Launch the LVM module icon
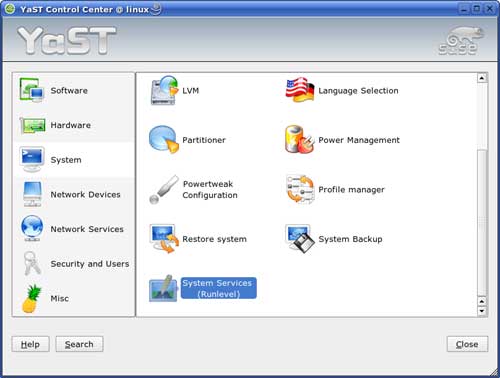Viewport: 500px width, 378px height. click(x=165, y=90)
